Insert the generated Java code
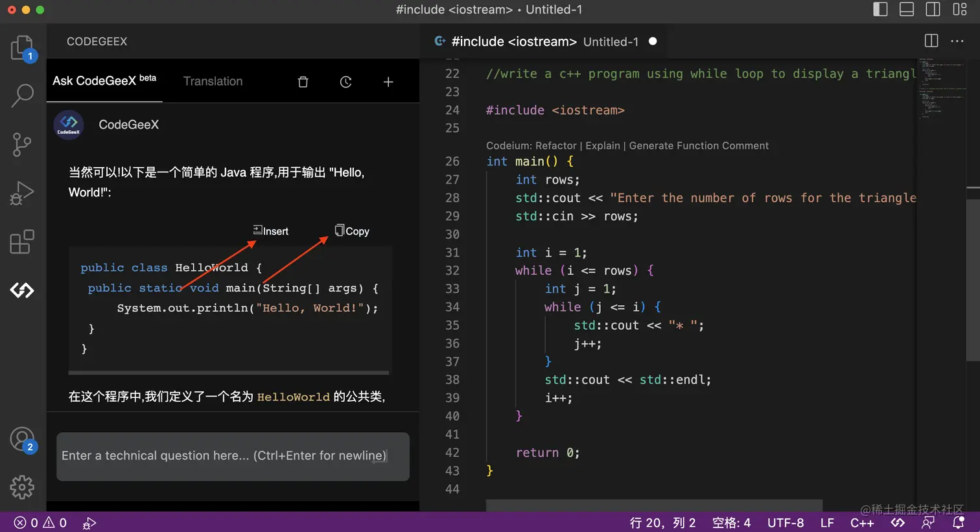This screenshot has height=532, width=980. 271,231
